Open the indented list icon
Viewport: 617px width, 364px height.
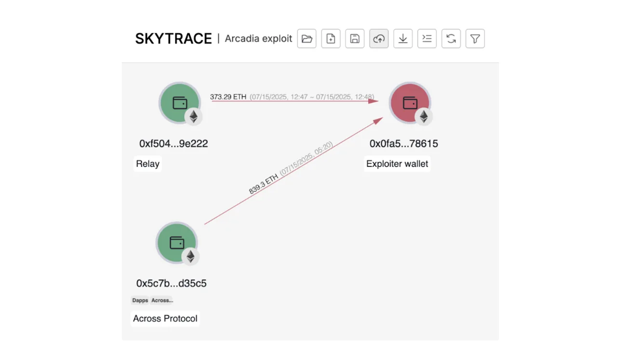(427, 39)
